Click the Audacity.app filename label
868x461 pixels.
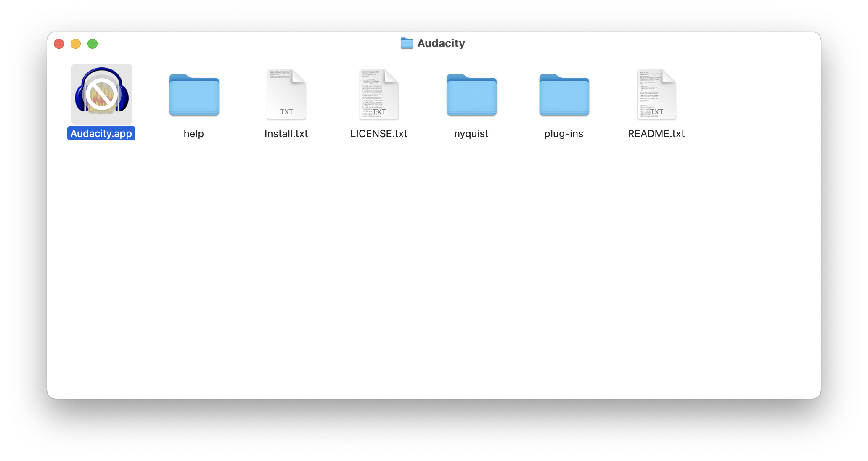point(101,133)
